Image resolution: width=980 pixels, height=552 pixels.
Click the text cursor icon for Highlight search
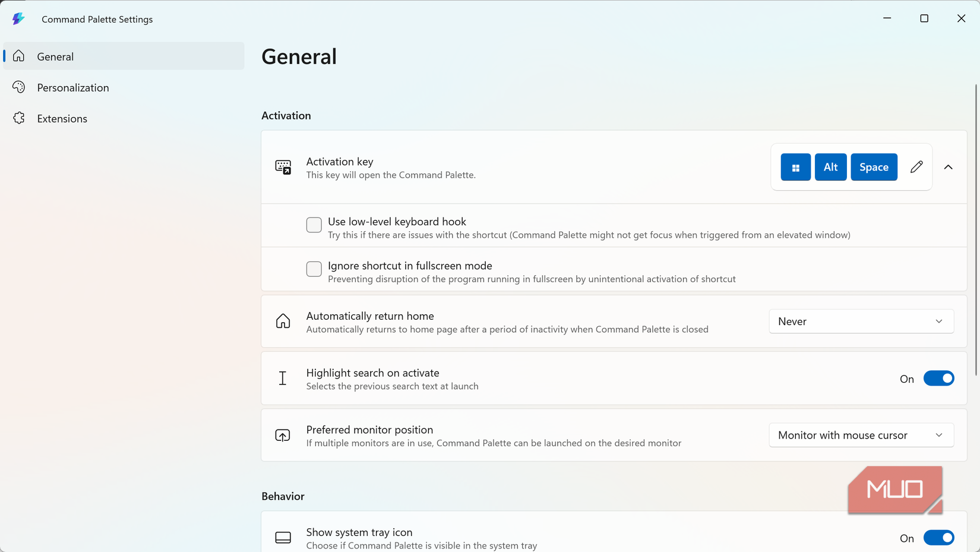[283, 378]
